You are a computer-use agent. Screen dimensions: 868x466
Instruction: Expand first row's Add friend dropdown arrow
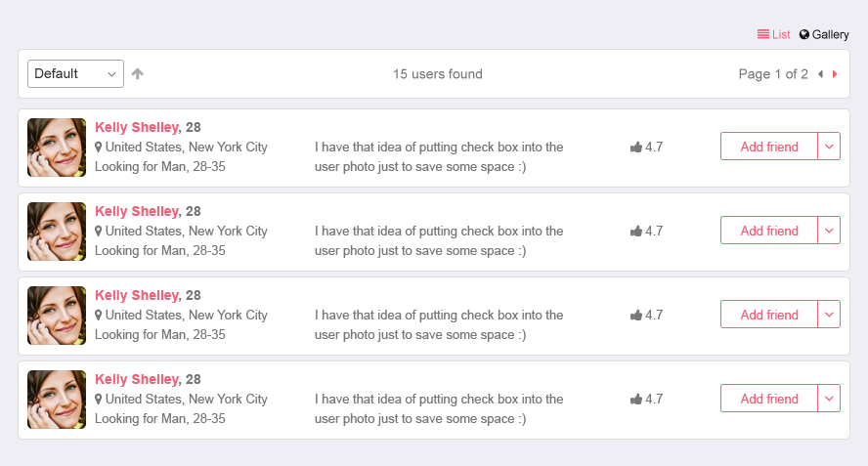pos(829,147)
